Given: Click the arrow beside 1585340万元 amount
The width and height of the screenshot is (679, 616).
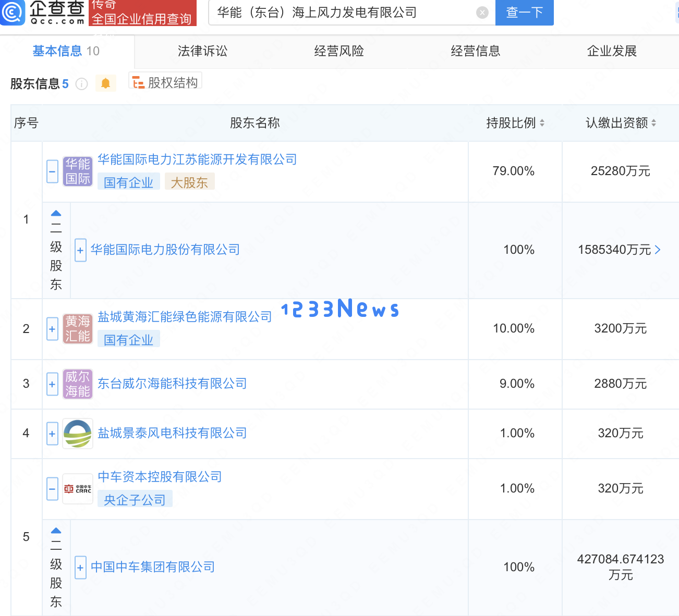Looking at the screenshot, I should [x=657, y=250].
